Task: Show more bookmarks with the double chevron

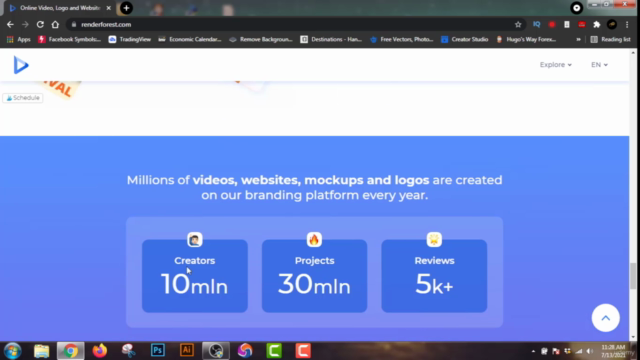Action: 578,39
